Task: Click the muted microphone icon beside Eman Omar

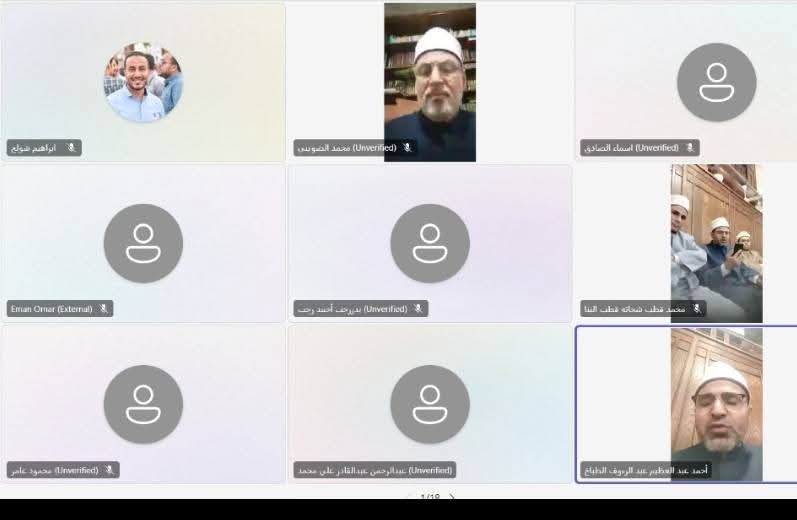Action: [103, 309]
